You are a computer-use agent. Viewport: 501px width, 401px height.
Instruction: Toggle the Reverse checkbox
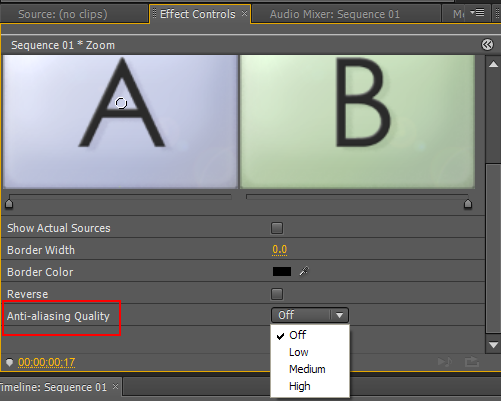tap(277, 294)
